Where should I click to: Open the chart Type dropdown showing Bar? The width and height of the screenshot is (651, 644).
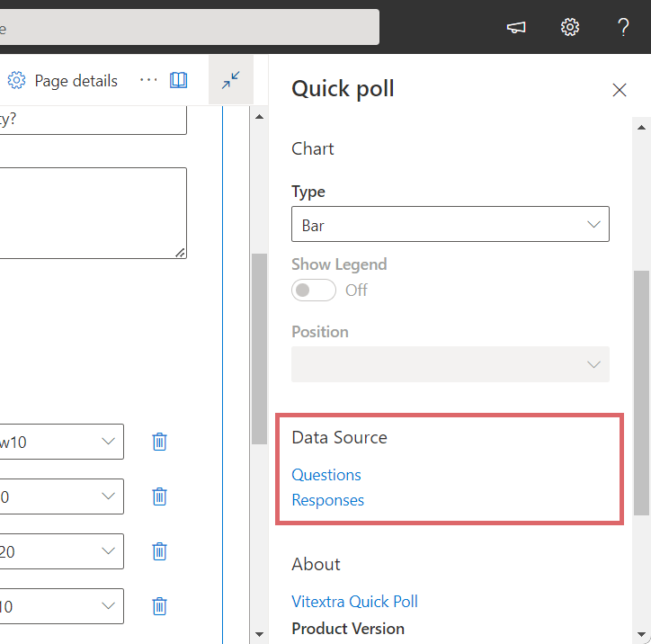[x=450, y=224]
